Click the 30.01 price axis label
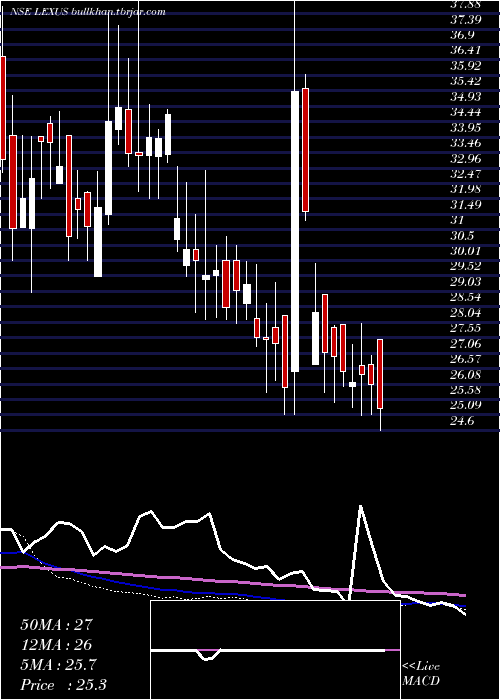500x700 pixels. tap(465, 251)
